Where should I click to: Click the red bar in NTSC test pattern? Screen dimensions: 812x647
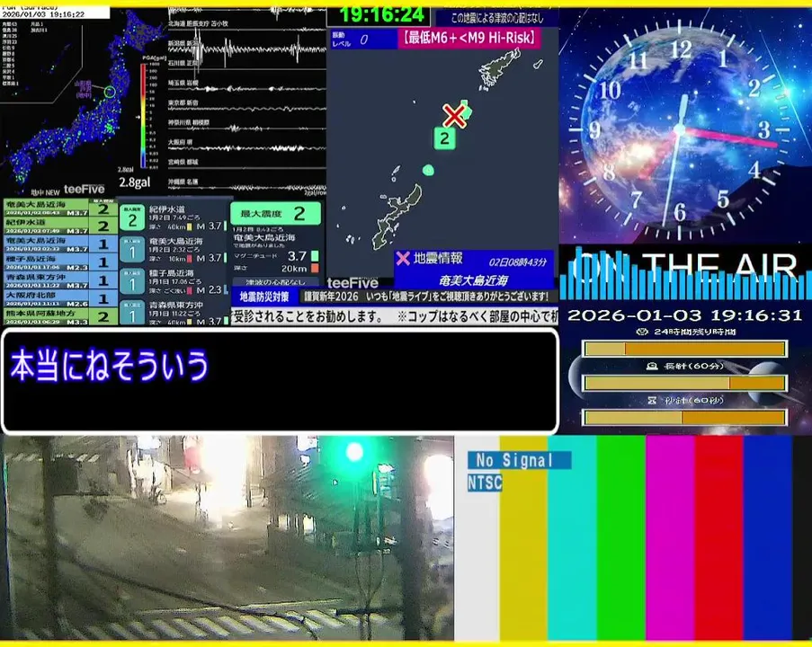click(719, 538)
